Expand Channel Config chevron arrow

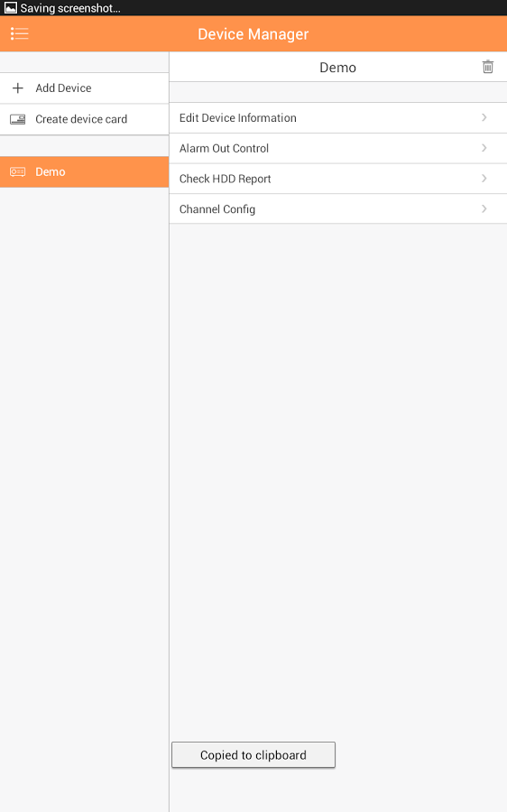coord(484,208)
